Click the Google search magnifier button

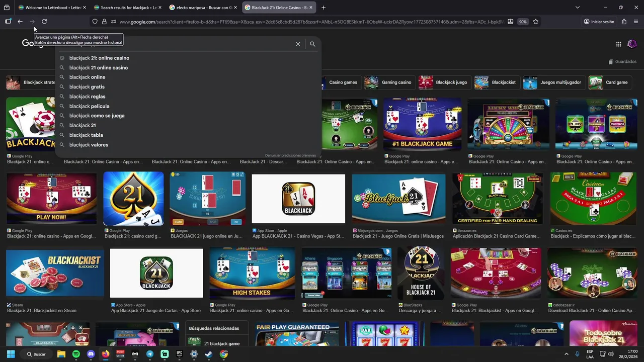tap(312, 44)
